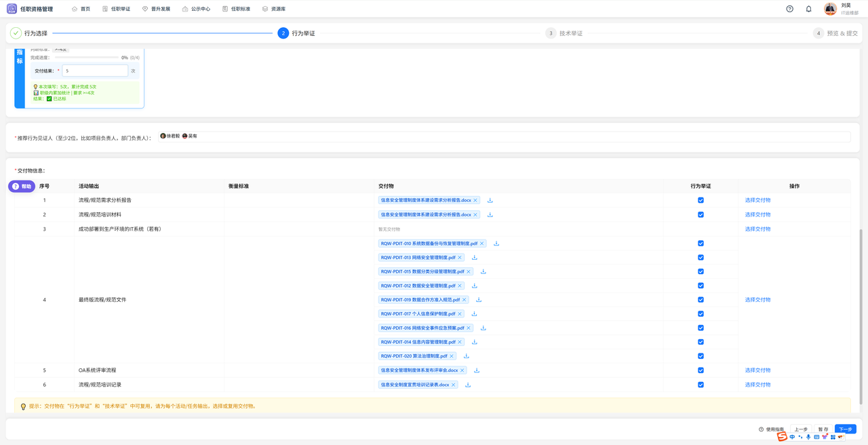
Task: Open the 刘昊 user profile menu
Action: pos(839,9)
